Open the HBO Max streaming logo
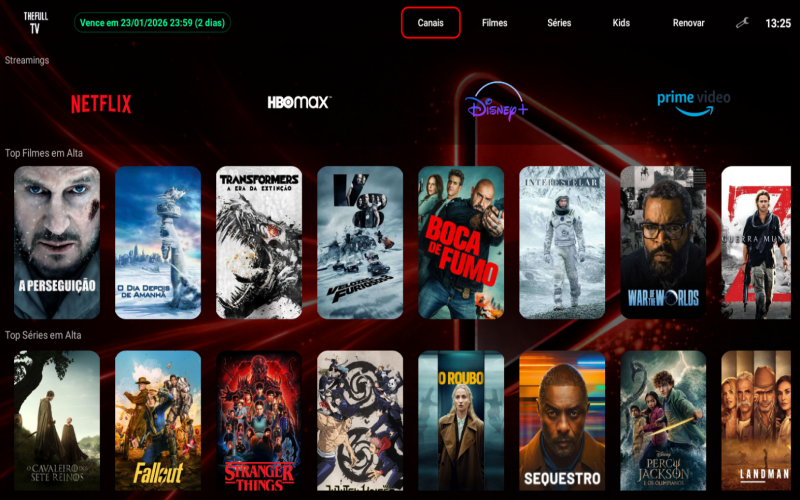Screen dimensions: 800x500 pos(299,102)
